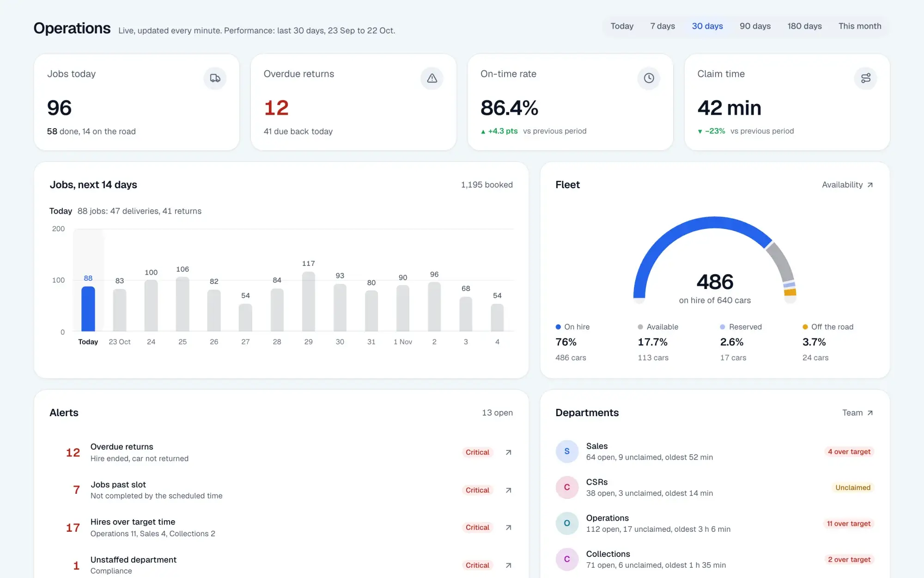
Task: Open the Hires over target time arrow
Action: pos(508,528)
